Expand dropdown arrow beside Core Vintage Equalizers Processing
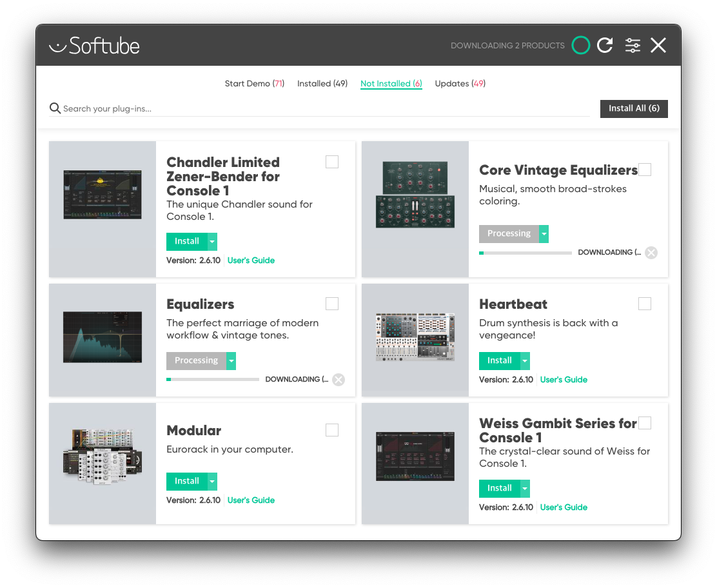 (544, 233)
